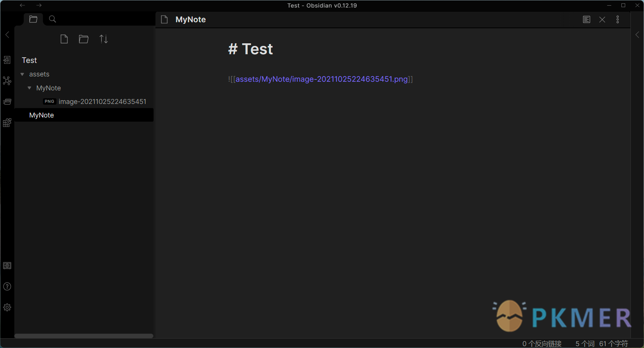Open Settings gear icon
This screenshot has width=644, height=348.
coord(7,307)
